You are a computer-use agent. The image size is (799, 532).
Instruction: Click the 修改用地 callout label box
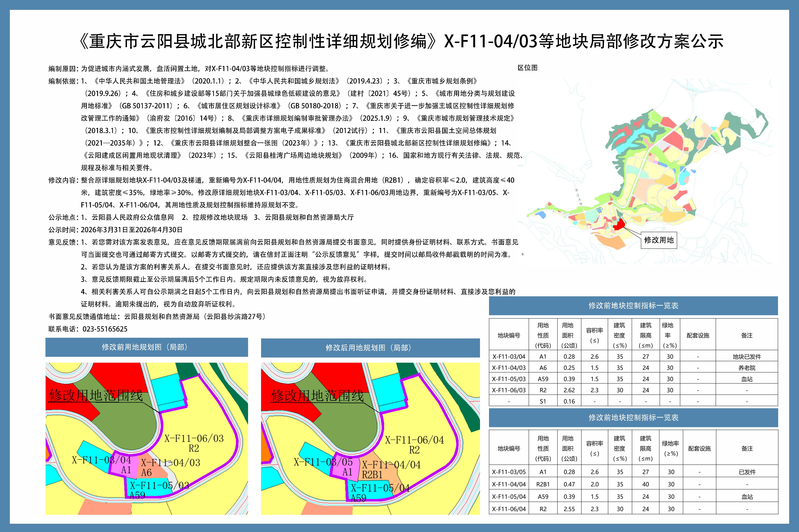[659, 240]
